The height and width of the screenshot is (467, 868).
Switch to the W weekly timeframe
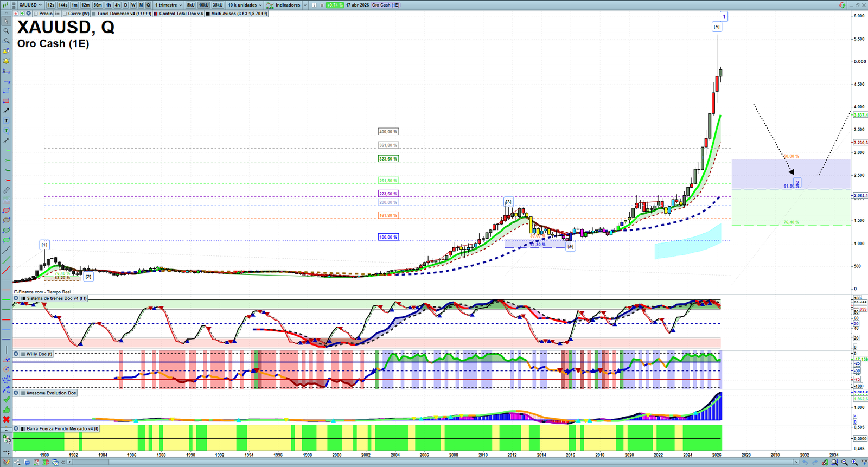tap(133, 5)
